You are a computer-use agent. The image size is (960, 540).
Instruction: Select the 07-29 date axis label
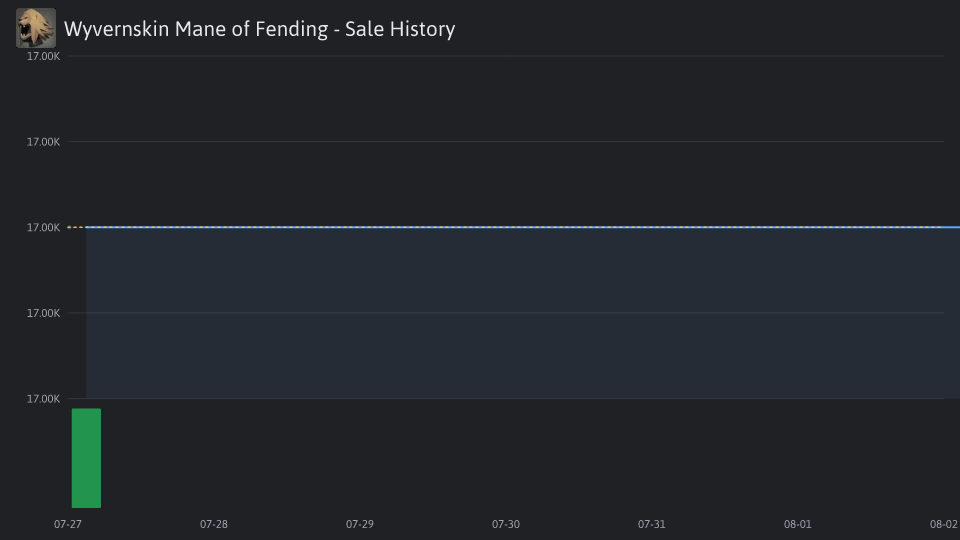point(359,524)
